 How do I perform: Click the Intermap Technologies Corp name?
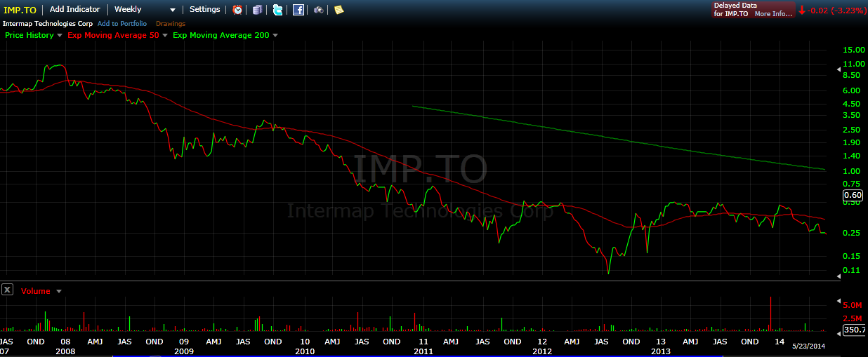pyautogui.click(x=48, y=24)
